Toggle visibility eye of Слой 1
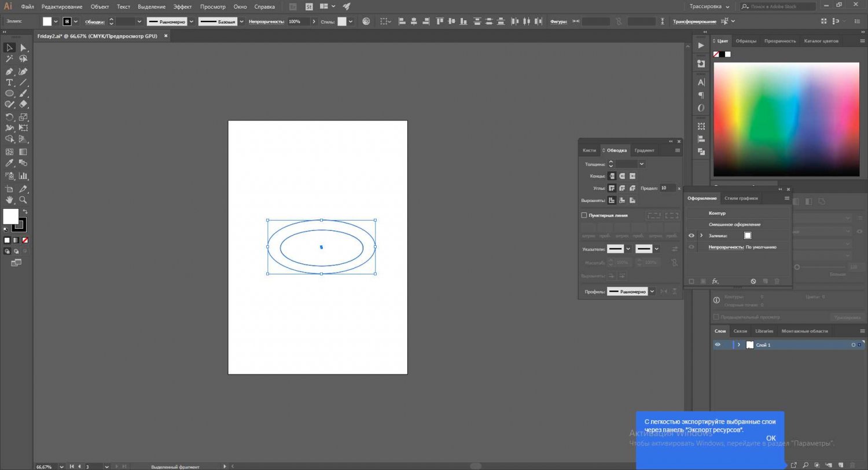Viewport: 868px width, 470px height. click(718, 344)
